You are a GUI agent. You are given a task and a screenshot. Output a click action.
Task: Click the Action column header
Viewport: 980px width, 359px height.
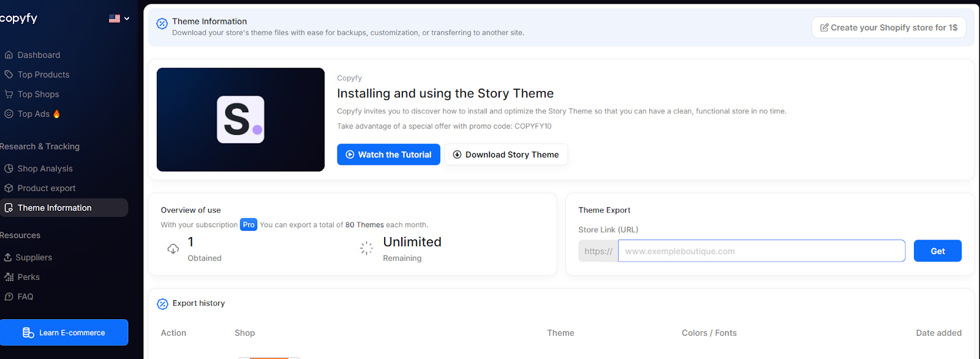[173, 333]
